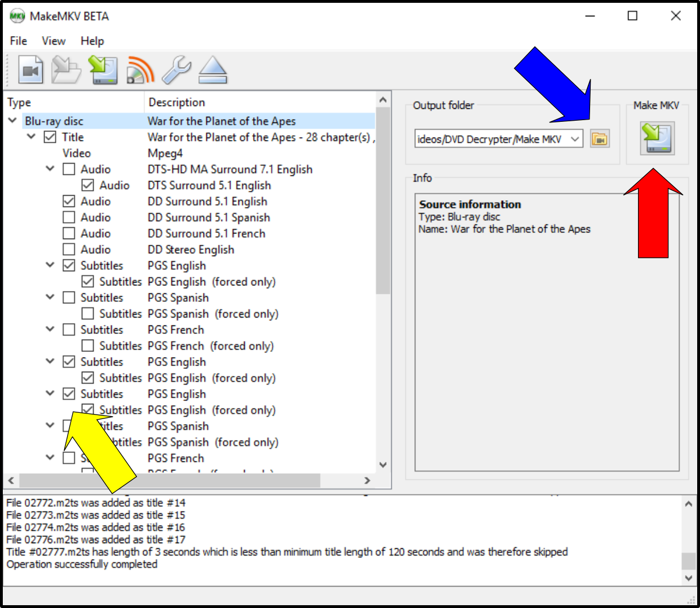700x608 pixels.
Task: Click the title tree vertical scrollbar thumb
Action: coord(383,200)
